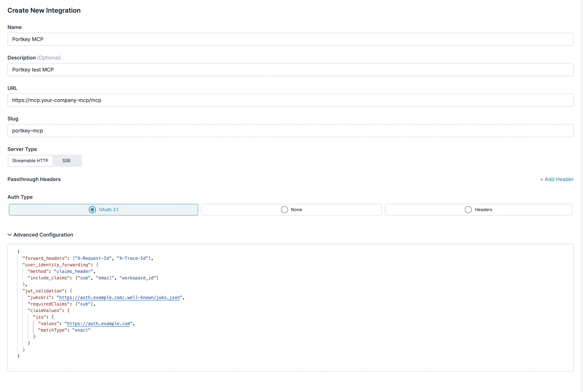Select the OAuth 2.1 auth type

103,210
